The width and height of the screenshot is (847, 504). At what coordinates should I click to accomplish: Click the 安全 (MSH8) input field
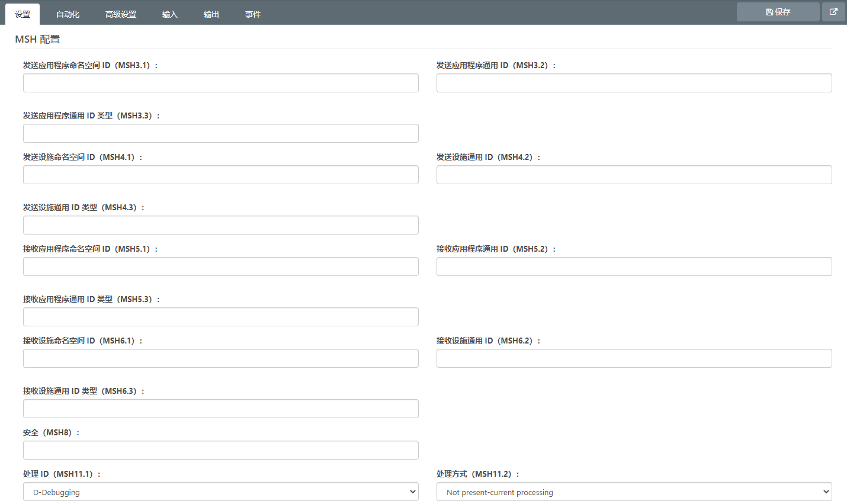click(221, 450)
